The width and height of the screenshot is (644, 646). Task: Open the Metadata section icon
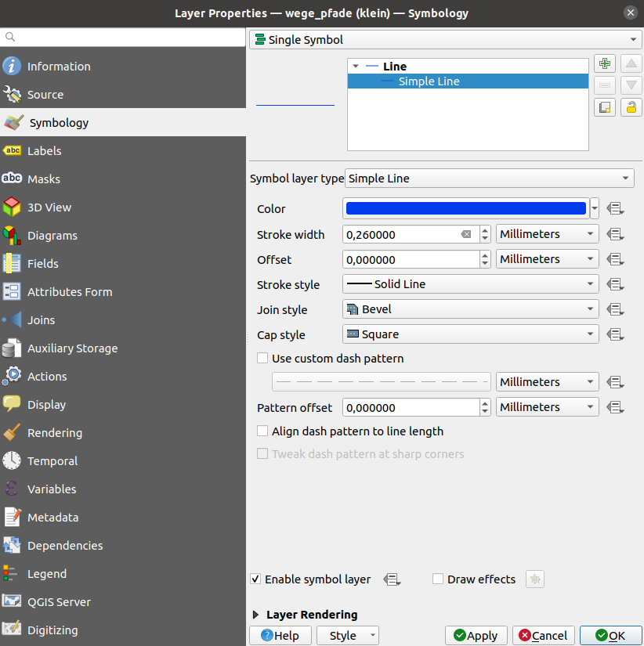pos(12,517)
